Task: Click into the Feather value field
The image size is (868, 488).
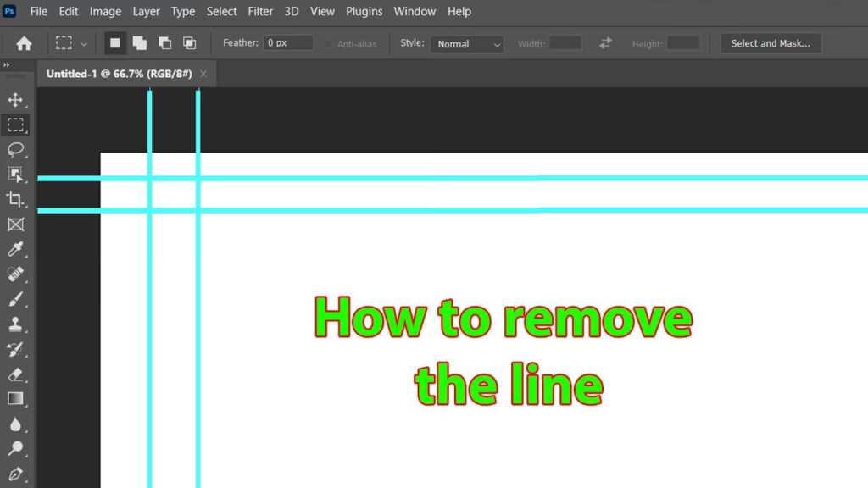Action: pos(288,43)
